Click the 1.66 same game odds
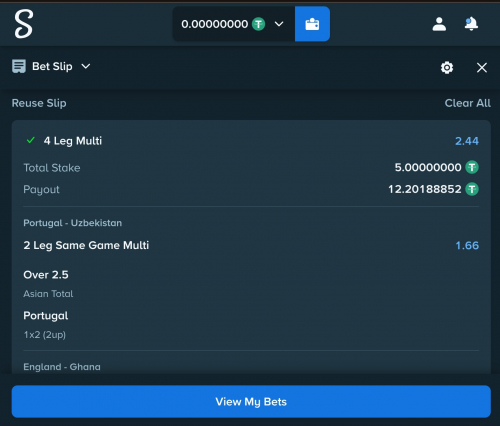Screen dimensions: 500x426 (467, 246)
